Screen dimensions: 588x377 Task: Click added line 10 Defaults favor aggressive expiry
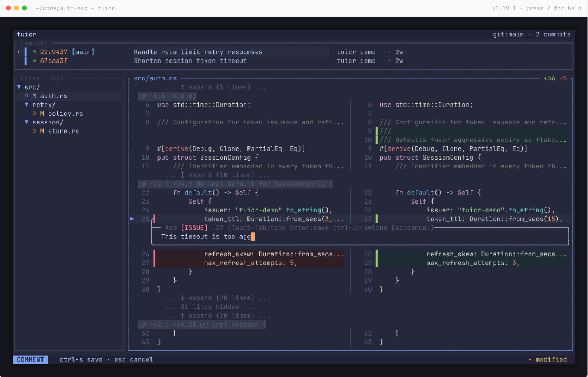pos(471,140)
